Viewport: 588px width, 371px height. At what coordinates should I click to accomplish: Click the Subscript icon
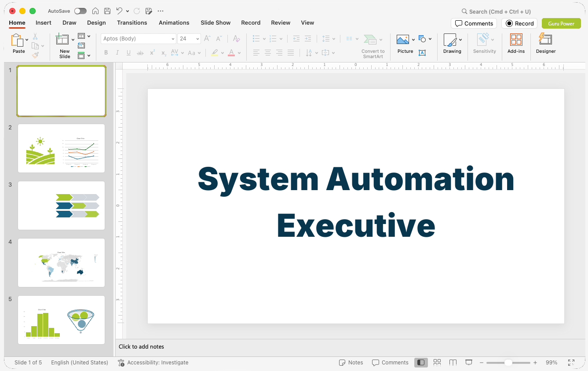164,53
